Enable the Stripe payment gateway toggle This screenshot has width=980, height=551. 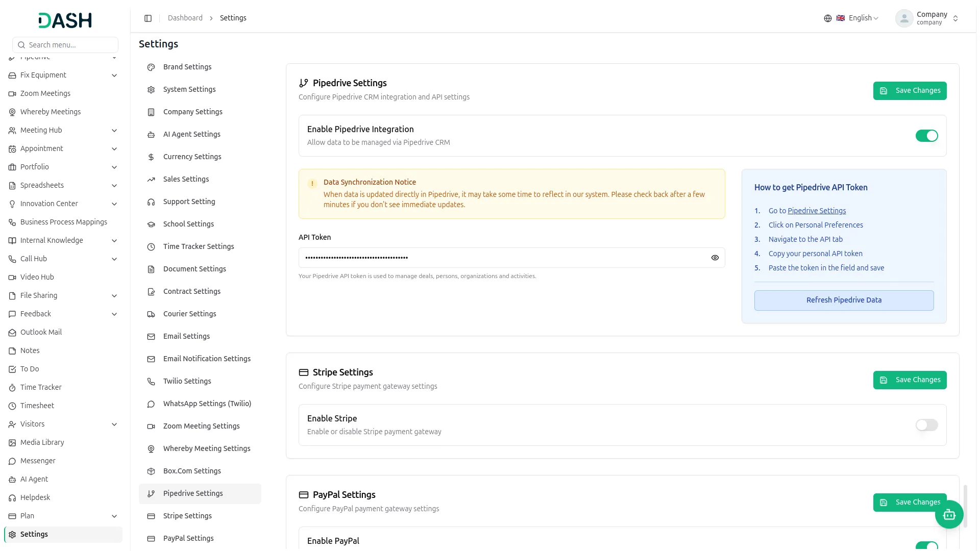[926, 425]
